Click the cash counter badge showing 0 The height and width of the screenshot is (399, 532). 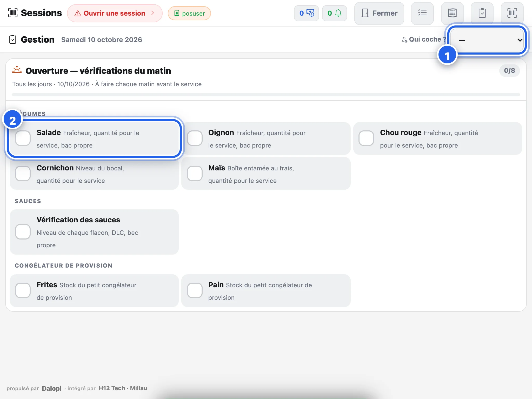click(x=307, y=13)
